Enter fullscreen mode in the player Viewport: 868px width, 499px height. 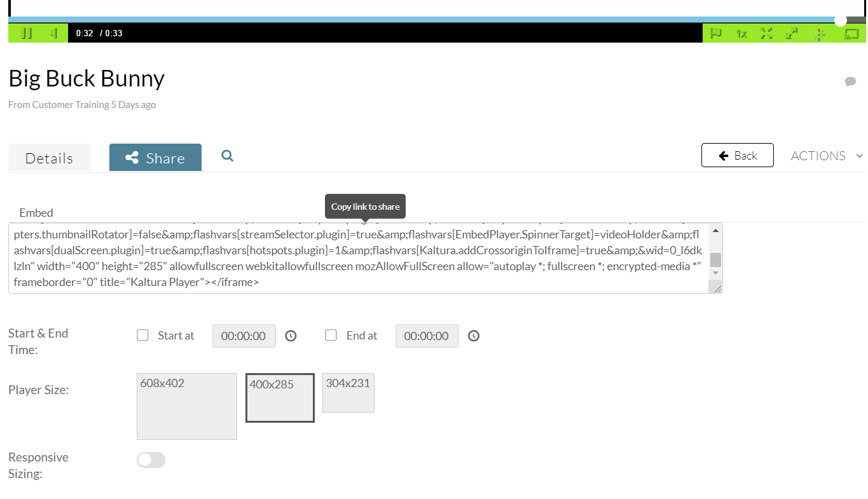click(x=766, y=34)
